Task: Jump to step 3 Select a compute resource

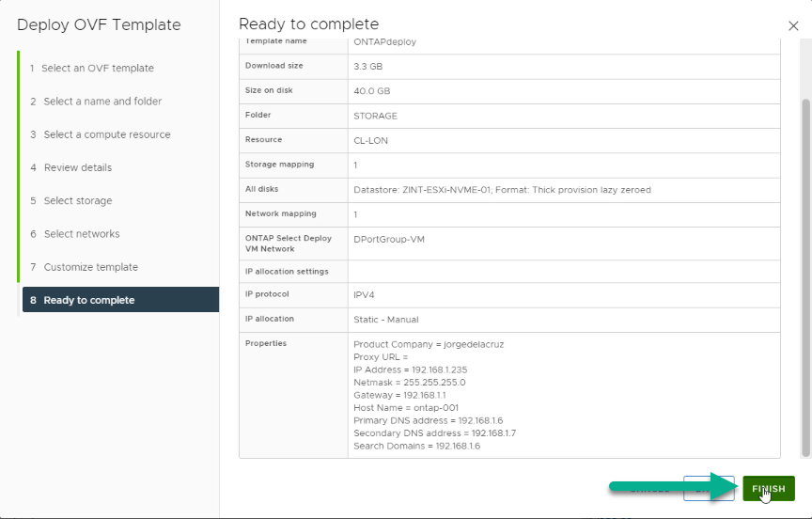Action: click(100, 134)
